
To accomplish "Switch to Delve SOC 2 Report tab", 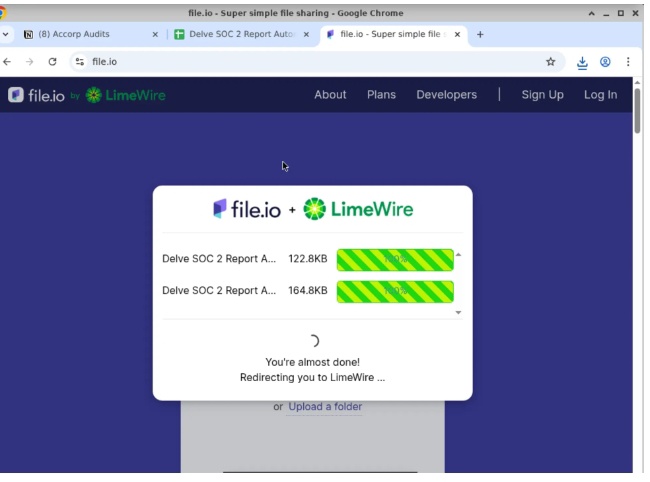I will tap(240, 34).
